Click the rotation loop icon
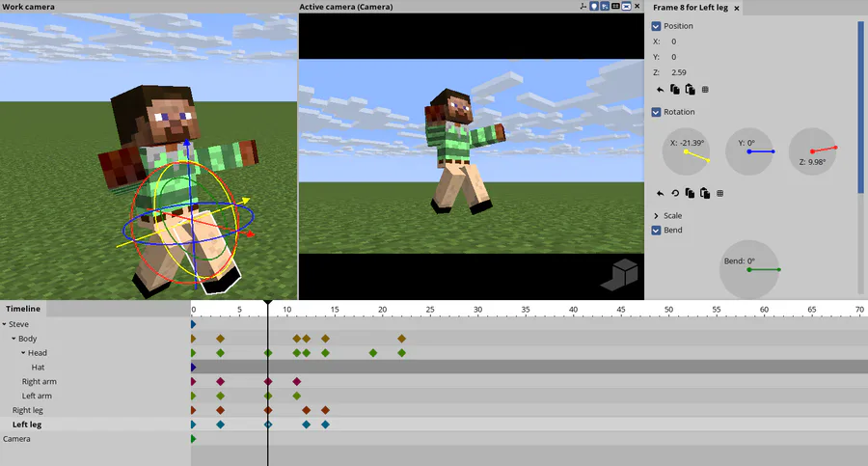The width and height of the screenshot is (868, 466). point(675,193)
